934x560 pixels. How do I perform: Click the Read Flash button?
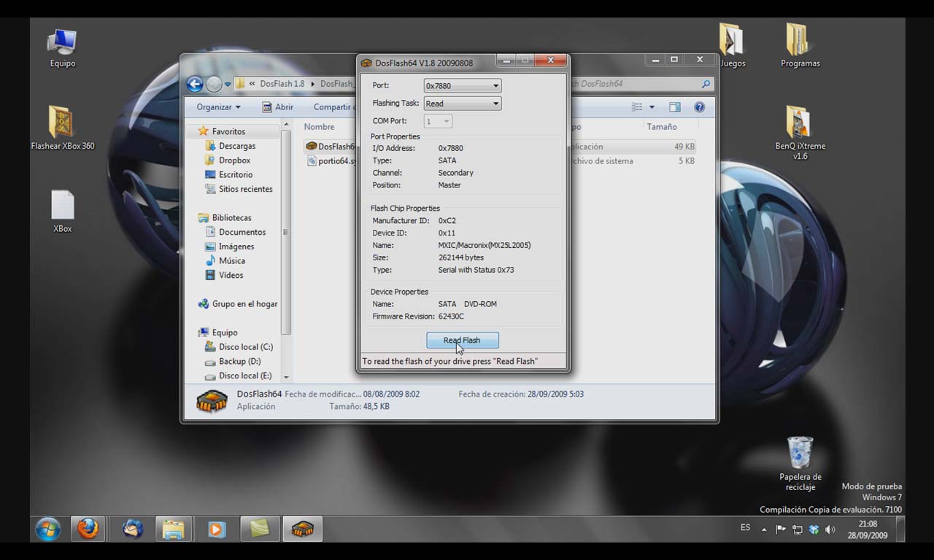coord(463,341)
